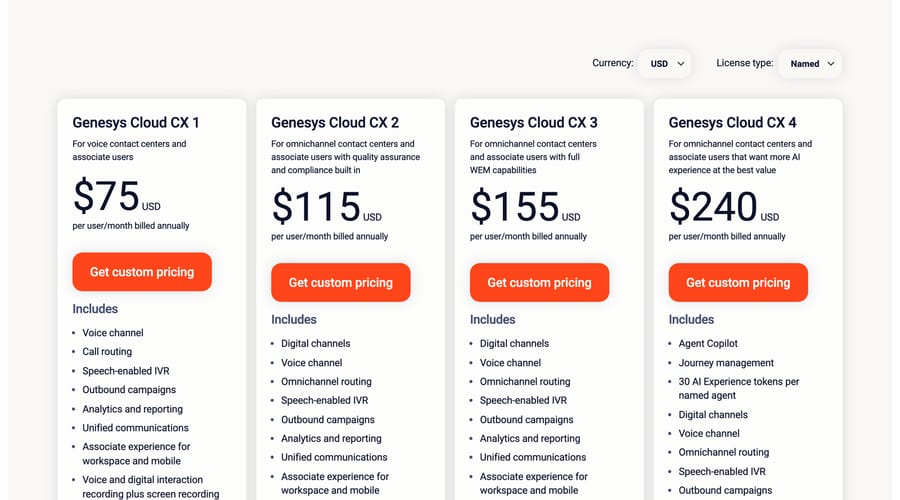This screenshot has height=500, width=900.
Task: Click Get custom pricing for Genesys Cloud CX 4
Action: tap(738, 282)
